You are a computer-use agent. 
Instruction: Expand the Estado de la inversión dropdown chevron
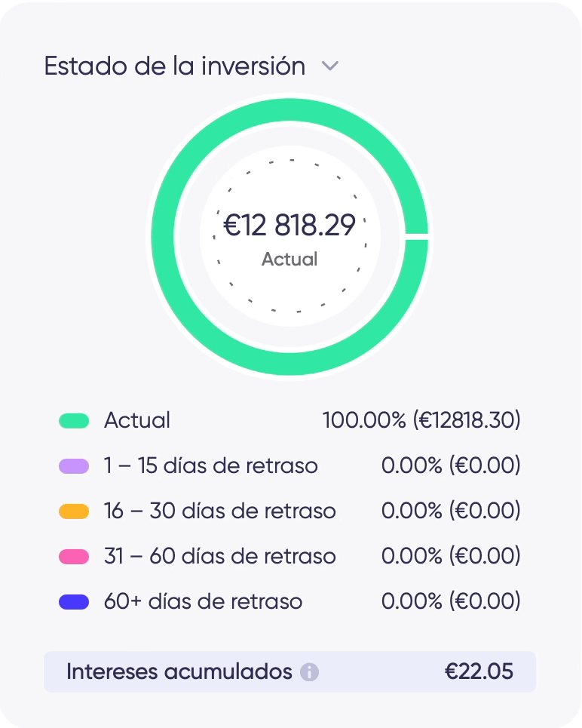[x=330, y=66]
